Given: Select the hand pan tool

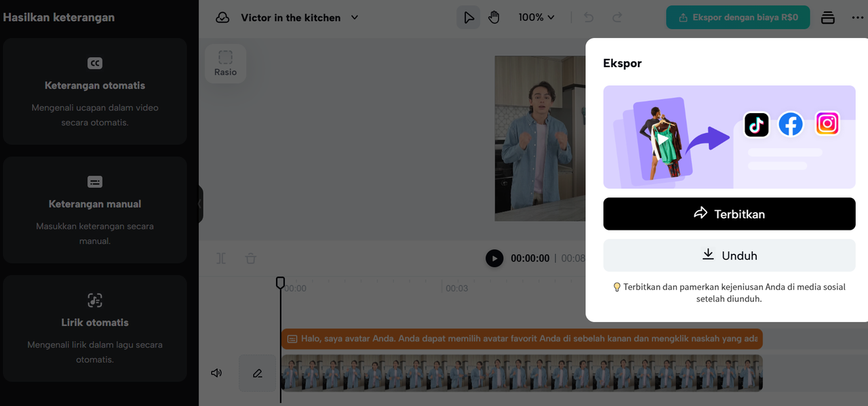Looking at the screenshot, I should (494, 18).
